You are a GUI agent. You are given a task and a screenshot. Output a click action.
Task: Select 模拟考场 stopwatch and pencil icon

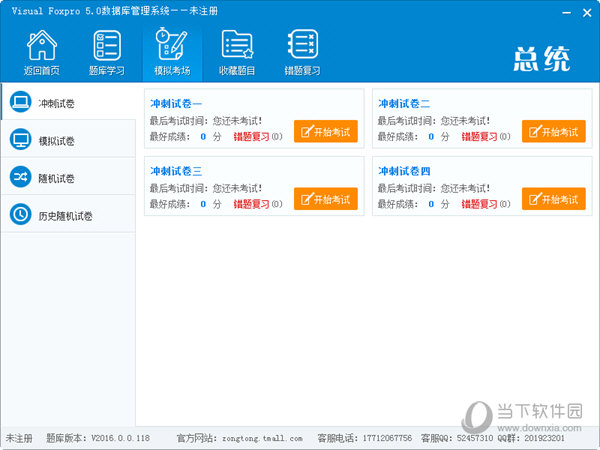[172, 44]
